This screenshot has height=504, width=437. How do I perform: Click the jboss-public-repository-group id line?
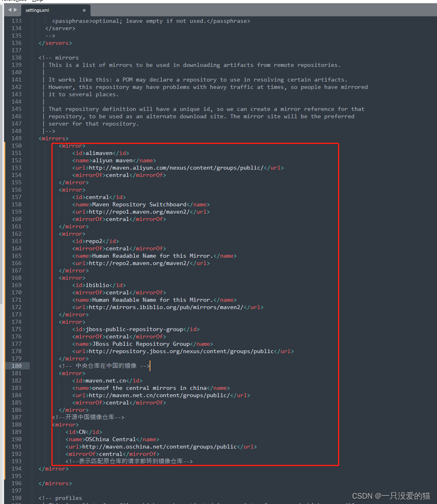click(x=136, y=329)
